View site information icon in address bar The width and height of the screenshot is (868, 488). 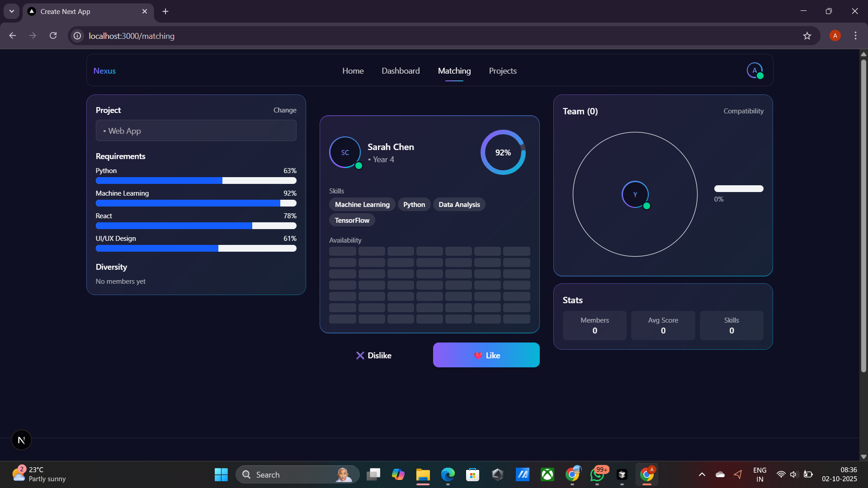78,36
